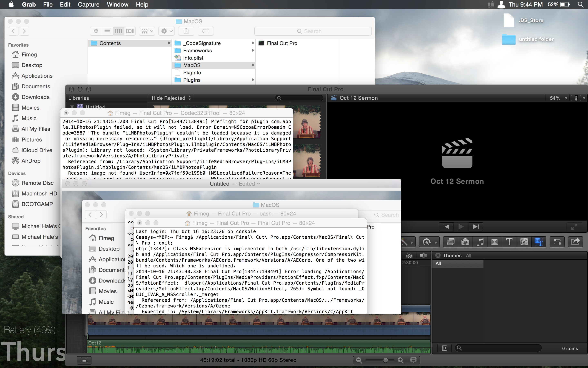This screenshot has height=368, width=588.
Task: Open the Edit menu
Action: (x=65, y=4)
